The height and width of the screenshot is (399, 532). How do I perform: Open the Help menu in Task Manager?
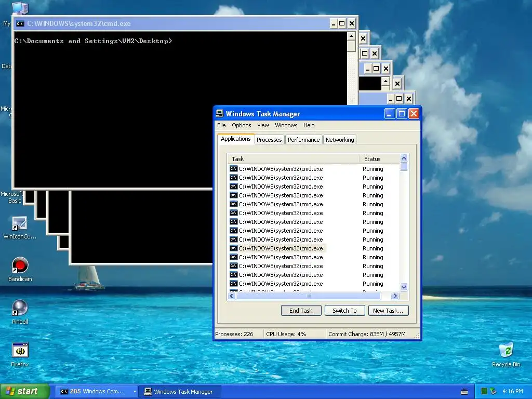tap(309, 125)
